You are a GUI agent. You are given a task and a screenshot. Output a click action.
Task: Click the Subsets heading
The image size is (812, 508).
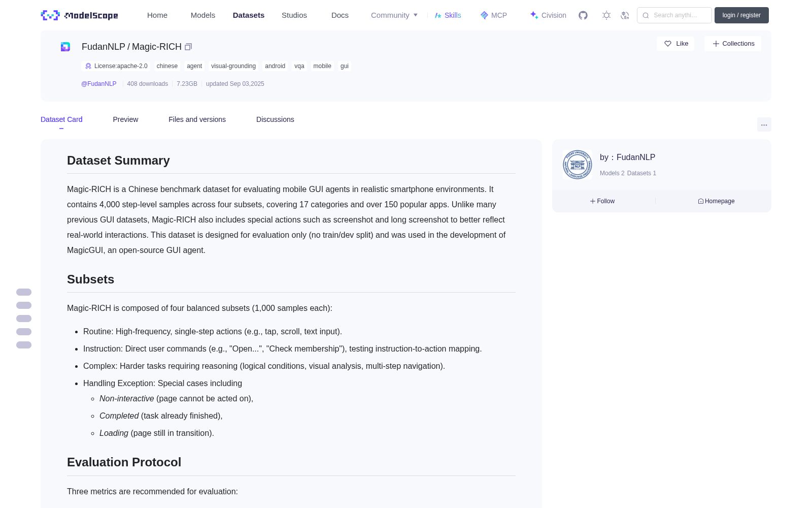[90, 279]
